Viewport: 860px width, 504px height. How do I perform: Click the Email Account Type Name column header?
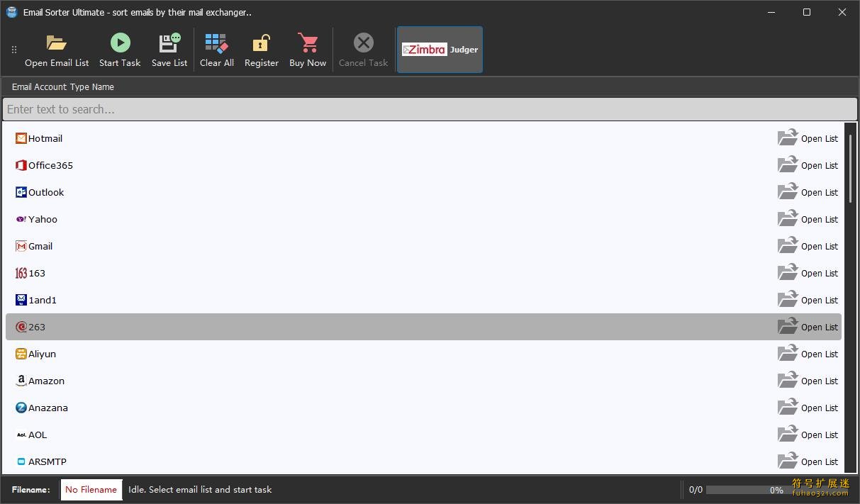click(x=62, y=86)
